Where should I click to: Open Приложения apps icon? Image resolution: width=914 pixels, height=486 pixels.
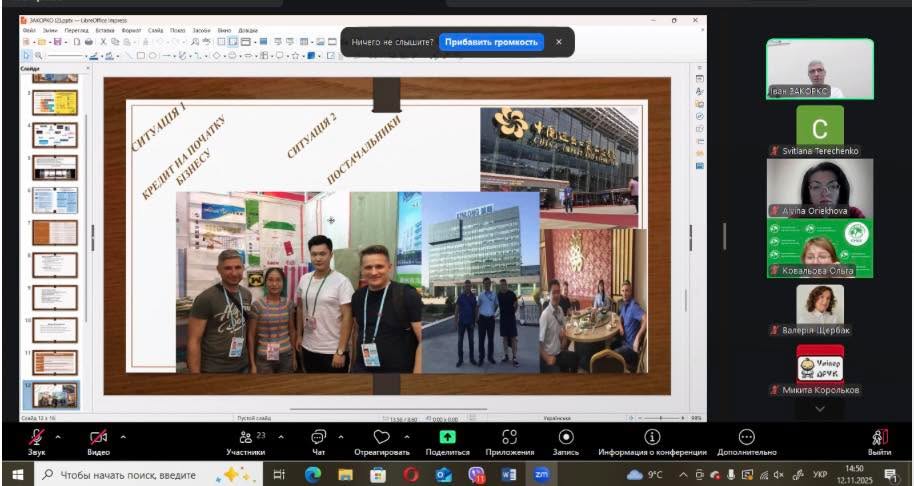509,437
